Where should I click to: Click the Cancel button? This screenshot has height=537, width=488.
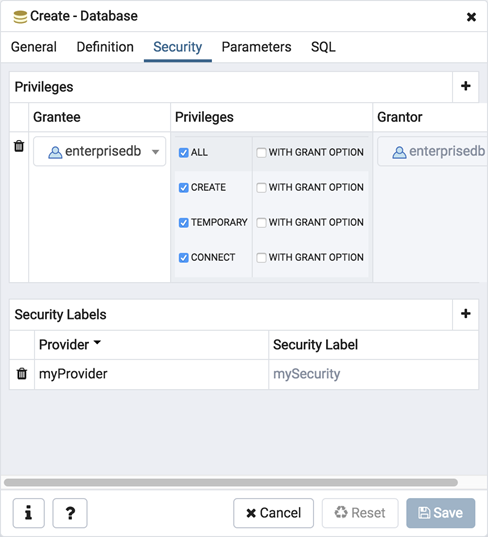coord(273,513)
